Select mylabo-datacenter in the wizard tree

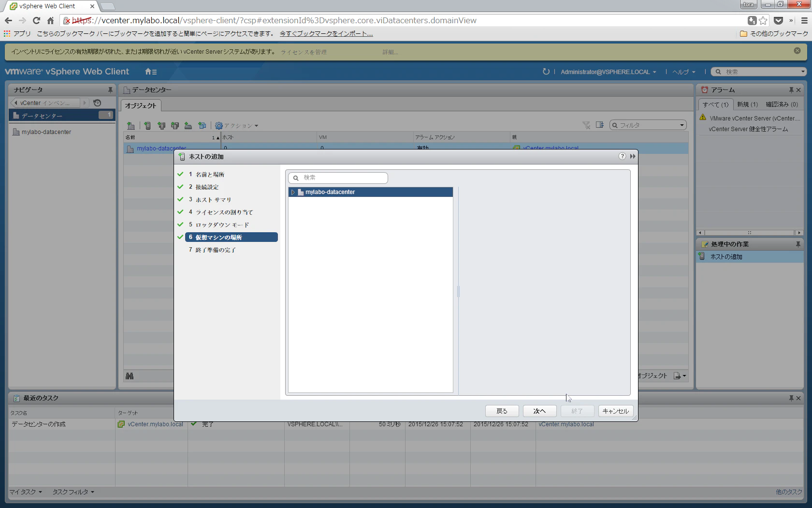click(371, 192)
